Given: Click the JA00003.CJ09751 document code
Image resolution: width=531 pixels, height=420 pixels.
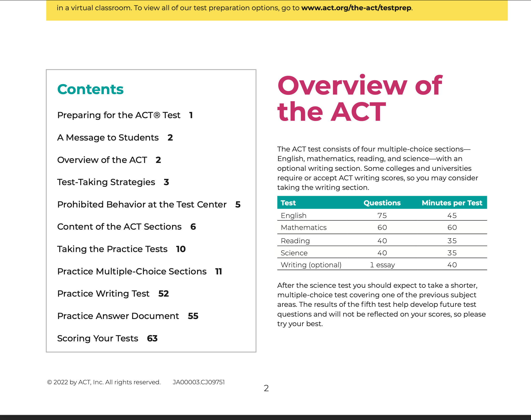Looking at the screenshot, I should coord(199,382).
